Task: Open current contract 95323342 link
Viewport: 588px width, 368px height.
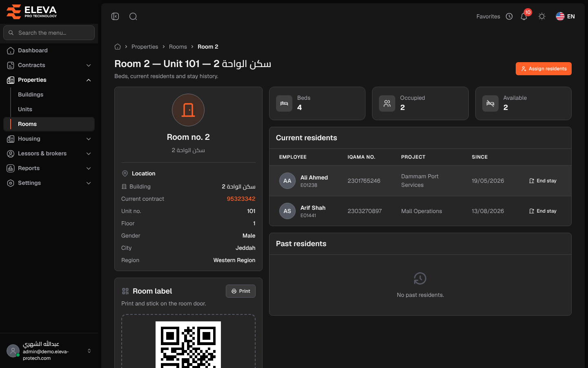Action: [241, 199]
